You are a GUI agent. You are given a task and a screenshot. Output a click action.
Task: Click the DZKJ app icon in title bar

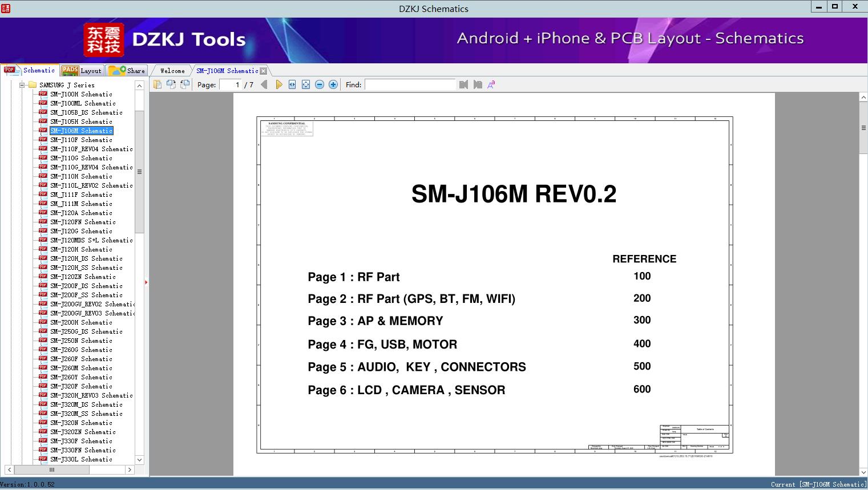[6, 9]
